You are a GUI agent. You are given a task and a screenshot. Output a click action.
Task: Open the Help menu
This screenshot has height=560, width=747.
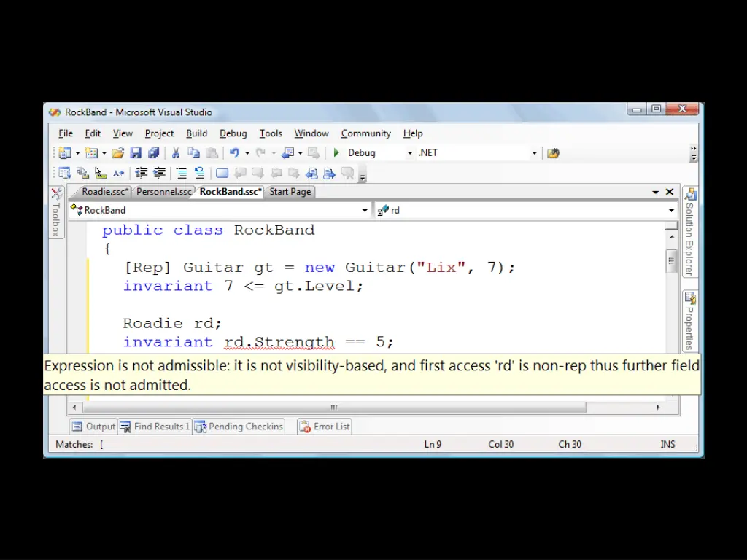pyautogui.click(x=413, y=133)
